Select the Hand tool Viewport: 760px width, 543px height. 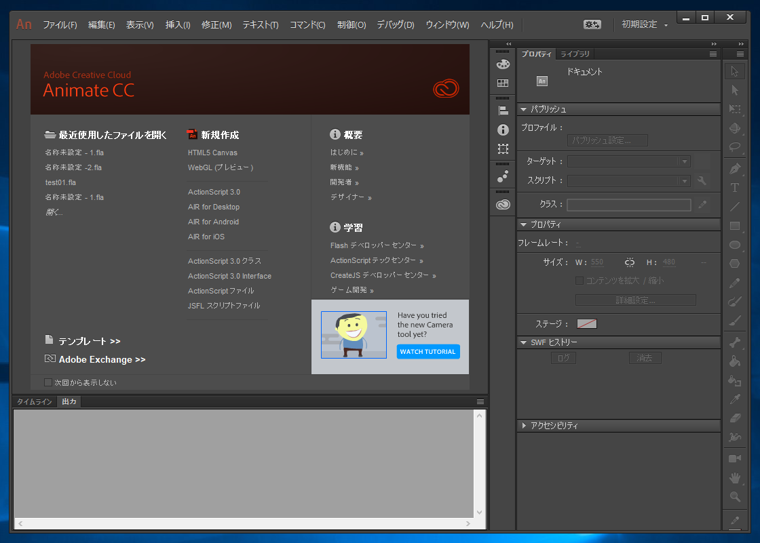[735, 478]
